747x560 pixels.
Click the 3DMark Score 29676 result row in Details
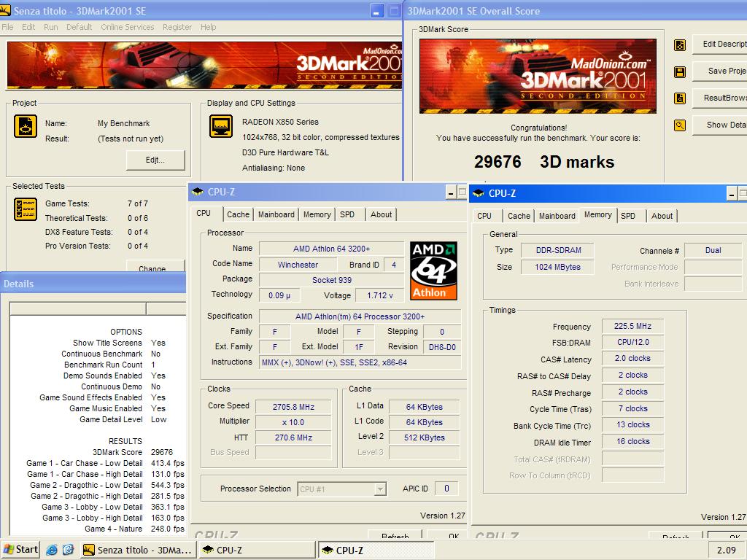[98, 452]
